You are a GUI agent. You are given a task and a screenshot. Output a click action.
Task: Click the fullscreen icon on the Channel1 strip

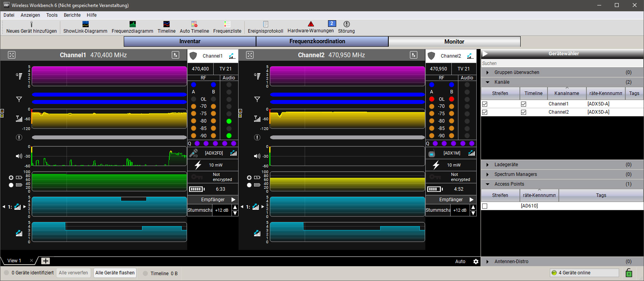tap(12, 55)
